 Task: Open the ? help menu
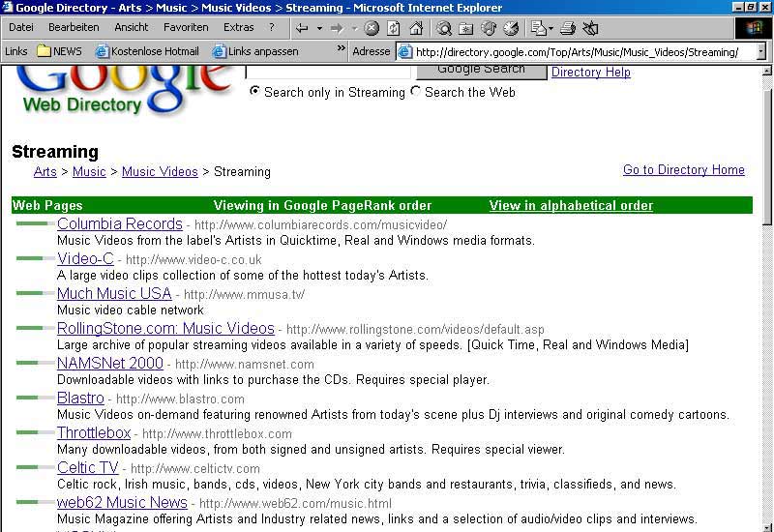click(x=272, y=28)
